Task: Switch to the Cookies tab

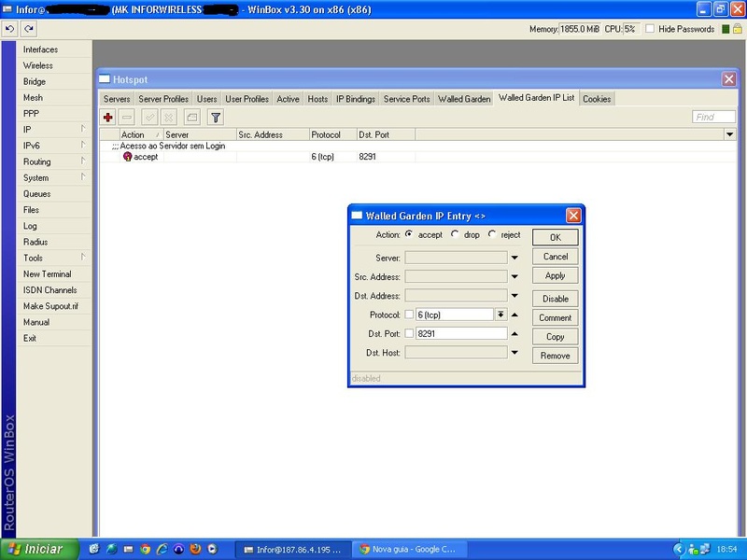Action: click(x=597, y=99)
